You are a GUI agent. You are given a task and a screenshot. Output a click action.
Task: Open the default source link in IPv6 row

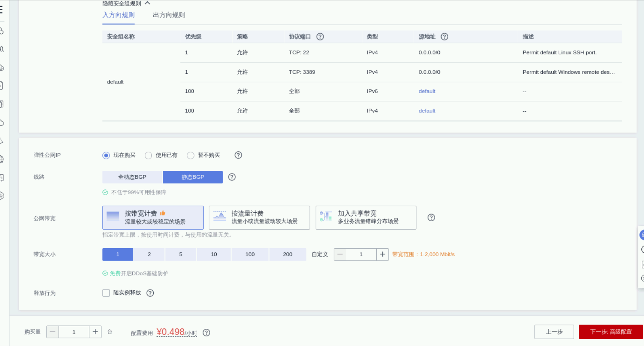427,91
